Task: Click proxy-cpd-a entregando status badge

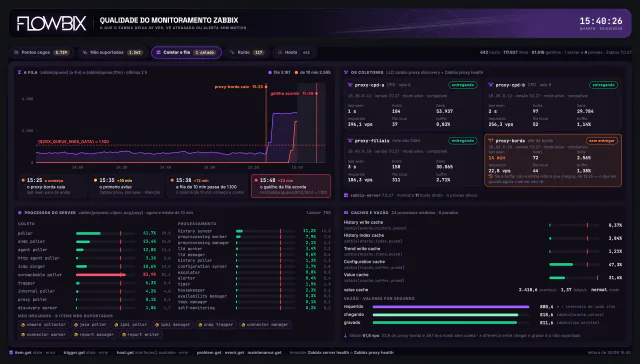Action: pyautogui.click(x=463, y=85)
